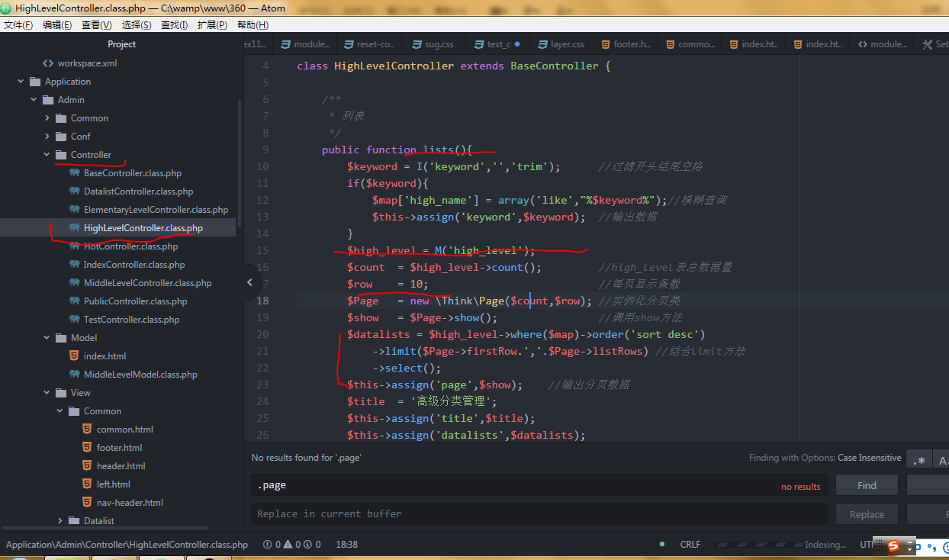Switch to sug.css tab

click(434, 44)
